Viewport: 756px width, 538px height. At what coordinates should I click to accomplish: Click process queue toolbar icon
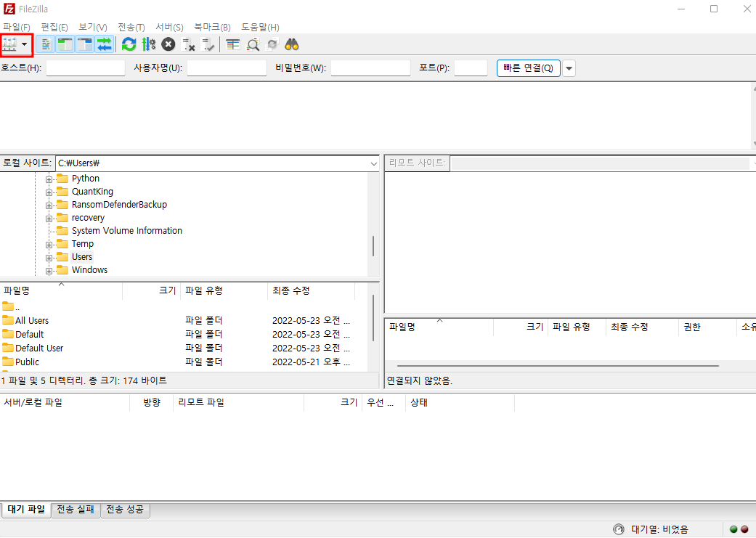coord(149,45)
